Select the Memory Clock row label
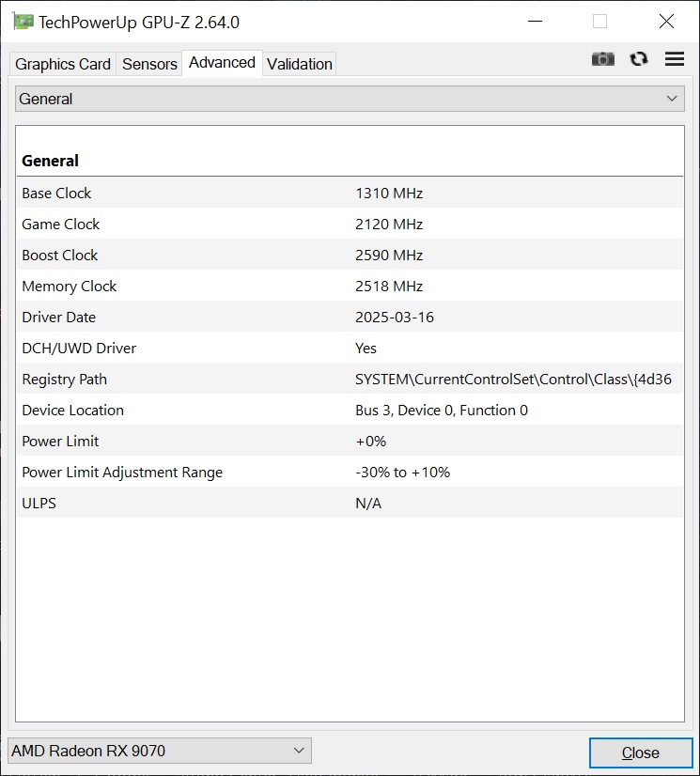Image resolution: width=700 pixels, height=776 pixels. (70, 286)
